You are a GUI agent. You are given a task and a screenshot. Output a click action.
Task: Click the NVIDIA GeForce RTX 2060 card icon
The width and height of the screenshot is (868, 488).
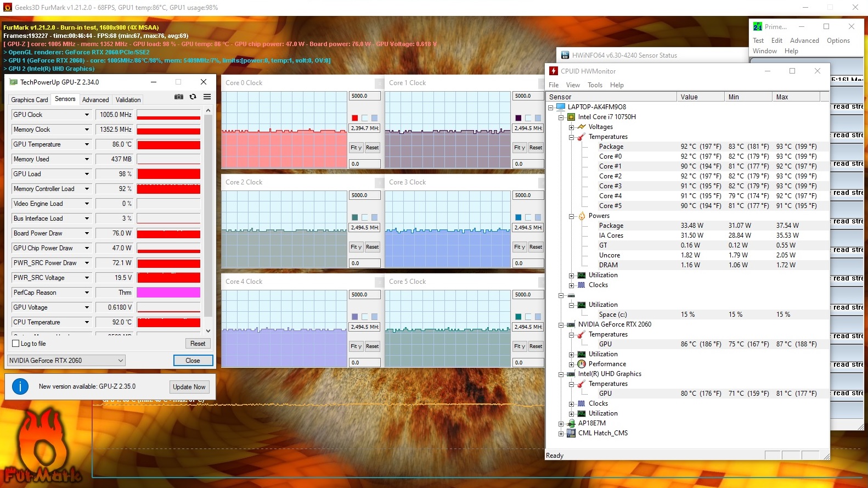tap(571, 324)
